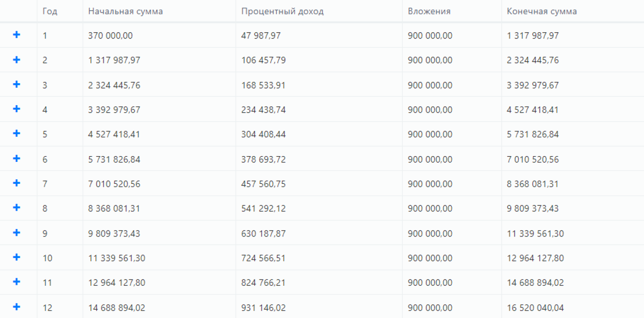Click final amount 16 520 040,04
This screenshot has width=644, height=318.
coord(535,308)
